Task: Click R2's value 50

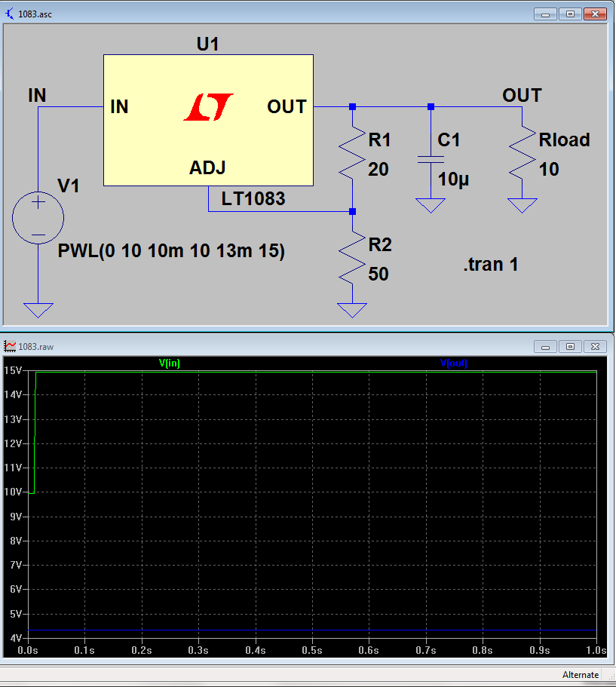Action: tap(378, 274)
